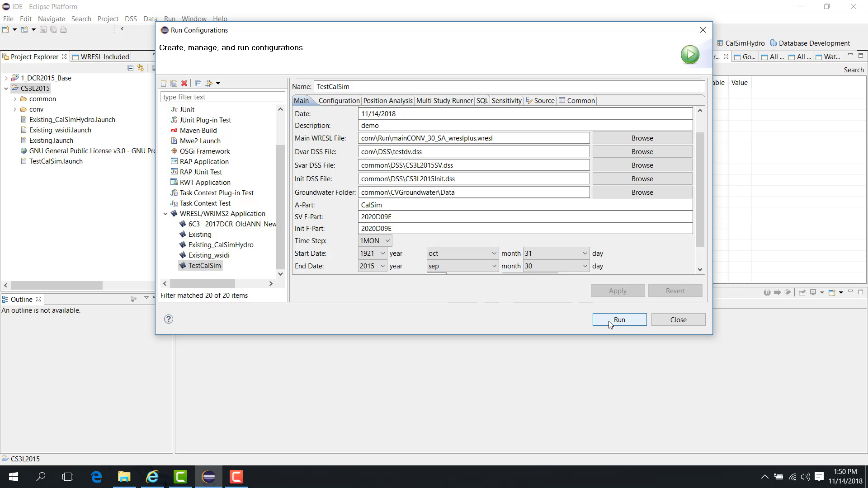
Task: Click the Name field containing TestCalSim
Action: pos(509,87)
